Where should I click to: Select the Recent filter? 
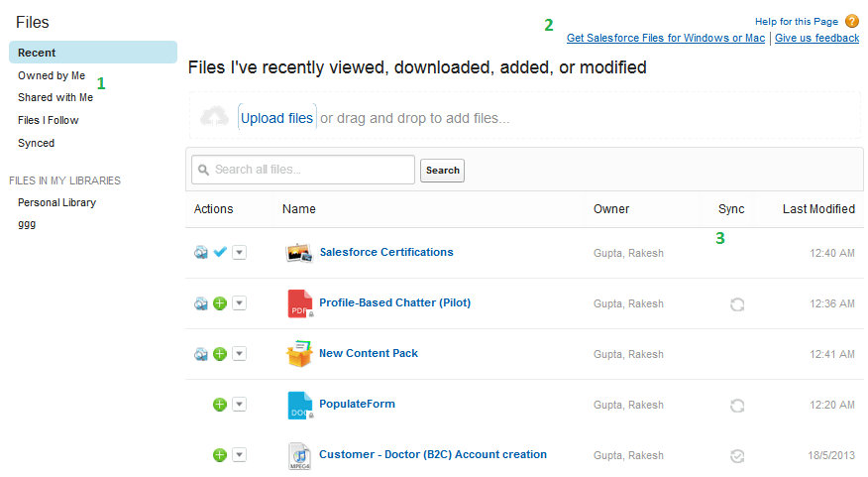(93, 53)
